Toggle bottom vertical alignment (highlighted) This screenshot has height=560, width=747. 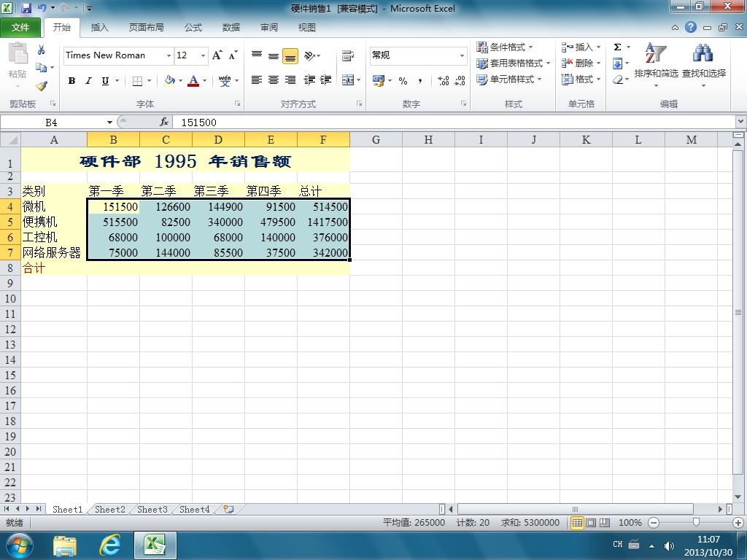click(290, 55)
